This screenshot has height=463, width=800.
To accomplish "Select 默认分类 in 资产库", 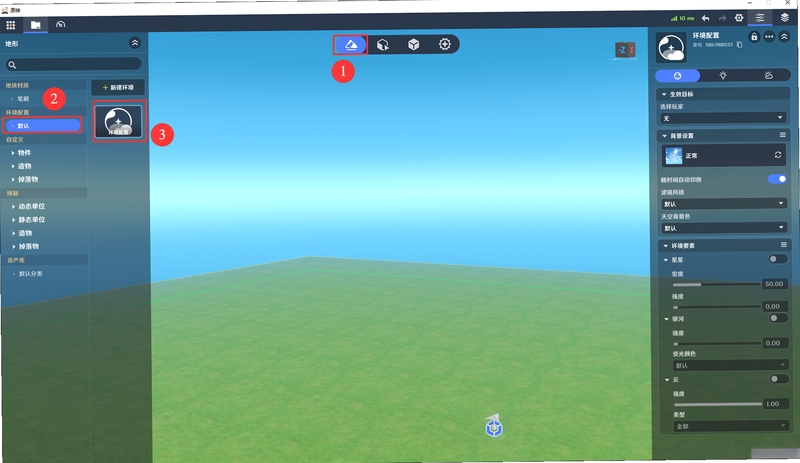I will [x=31, y=274].
